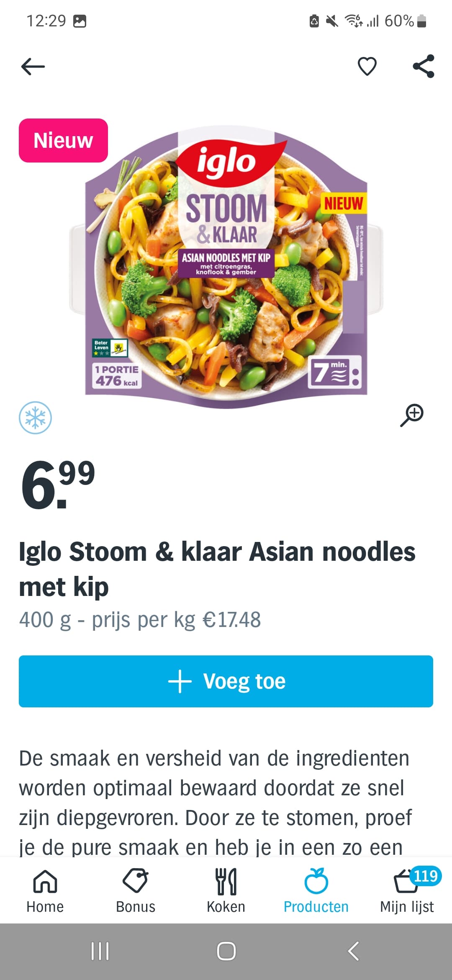
Task: Add product to favorites with heart icon
Action: pyautogui.click(x=367, y=66)
